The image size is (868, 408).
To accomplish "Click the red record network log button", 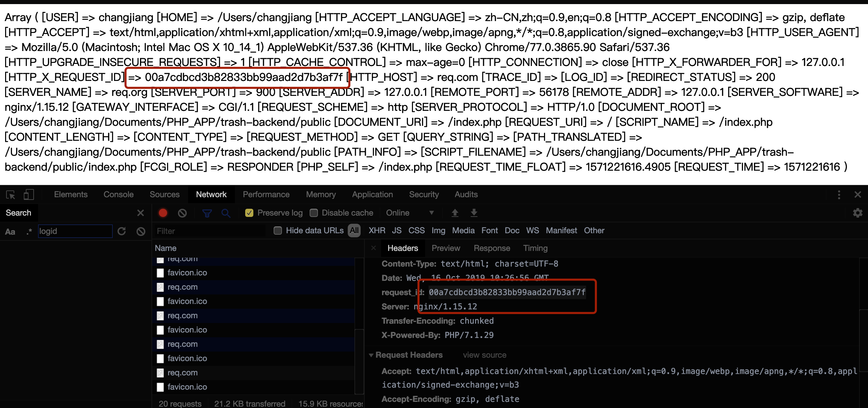I will point(163,213).
